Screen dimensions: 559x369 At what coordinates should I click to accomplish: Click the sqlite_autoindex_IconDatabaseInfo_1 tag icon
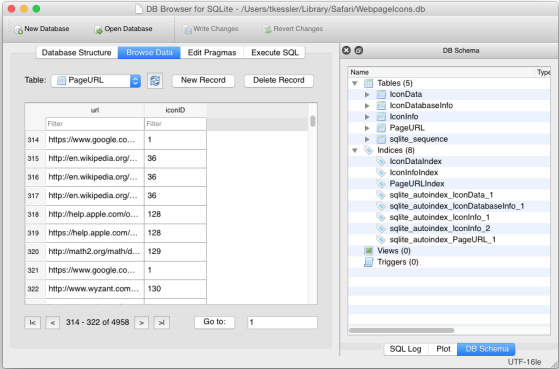tap(381, 206)
